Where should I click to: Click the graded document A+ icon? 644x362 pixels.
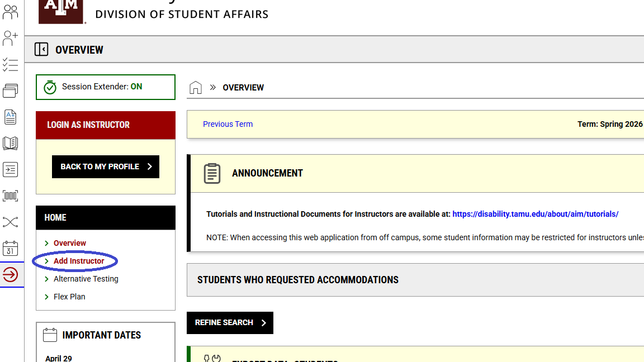[x=11, y=117]
